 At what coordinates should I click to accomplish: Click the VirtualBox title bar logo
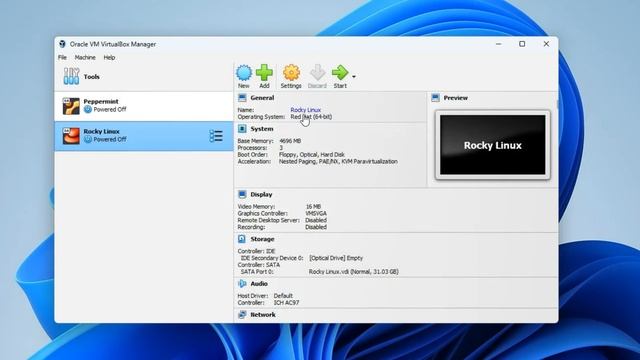click(62, 44)
